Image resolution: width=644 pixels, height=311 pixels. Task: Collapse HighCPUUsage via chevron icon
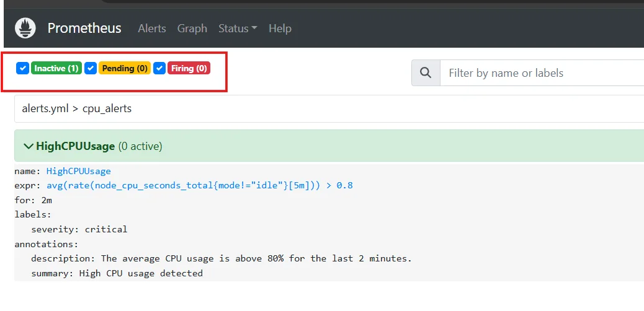tap(29, 146)
